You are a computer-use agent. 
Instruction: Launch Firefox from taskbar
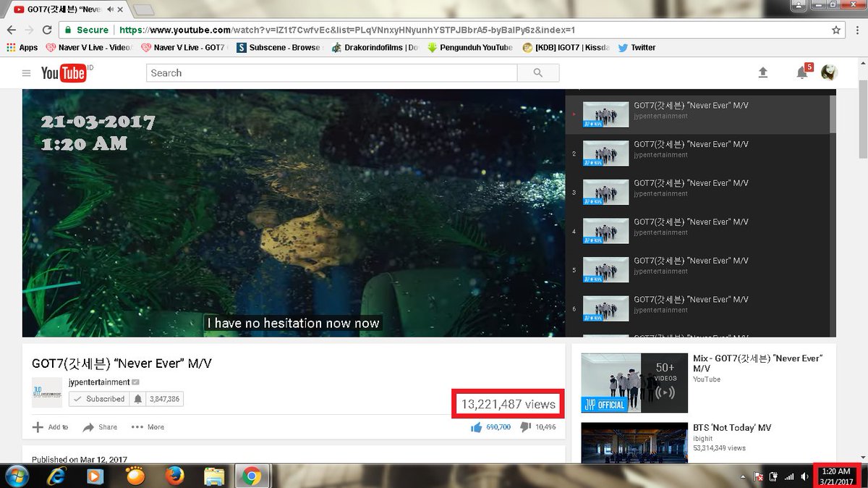(x=174, y=476)
